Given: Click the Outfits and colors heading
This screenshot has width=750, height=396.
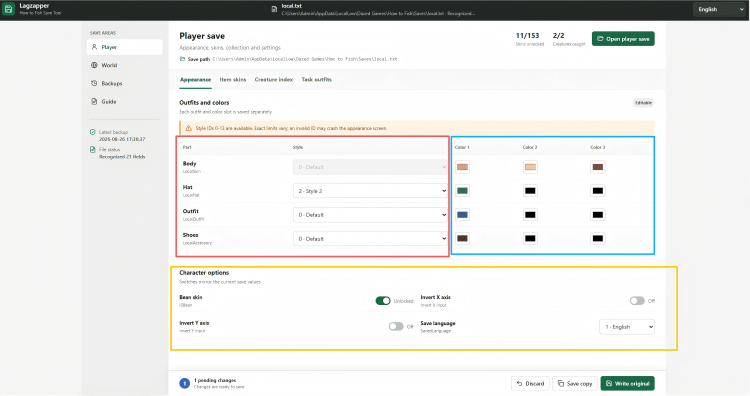Looking at the screenshot, I should 204,102.
